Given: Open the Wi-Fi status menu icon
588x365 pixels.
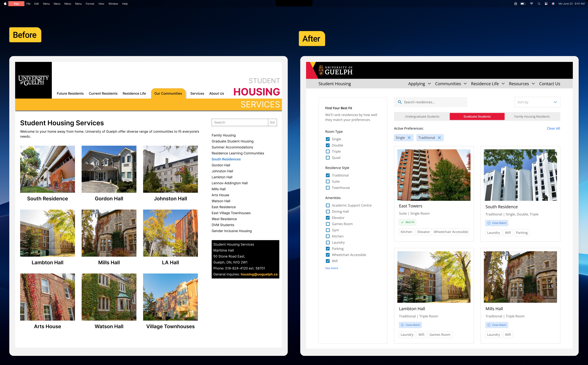Looking at the screenshot, I should (x=531, y=4).
